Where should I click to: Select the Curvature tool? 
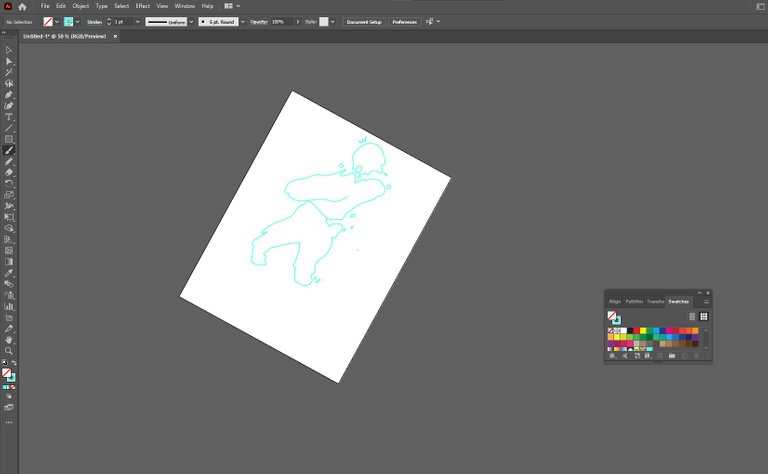pos(9,106)
